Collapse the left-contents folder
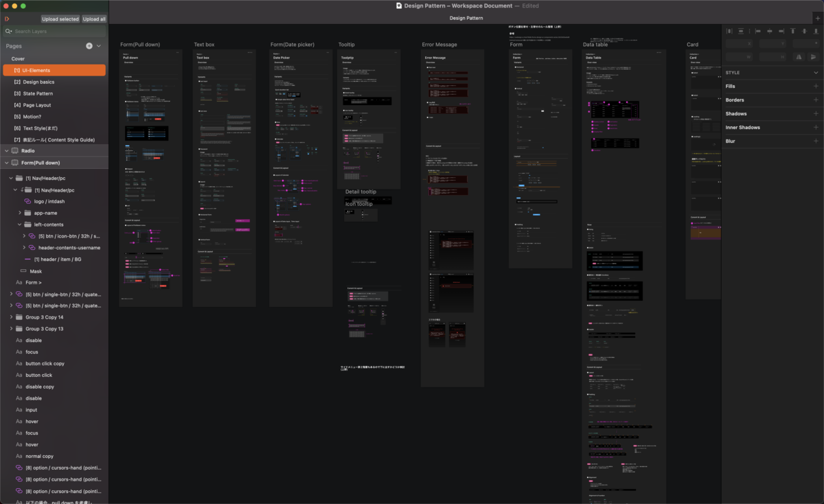824x504 pixels. pyautogui.click(x=19, y=225)
